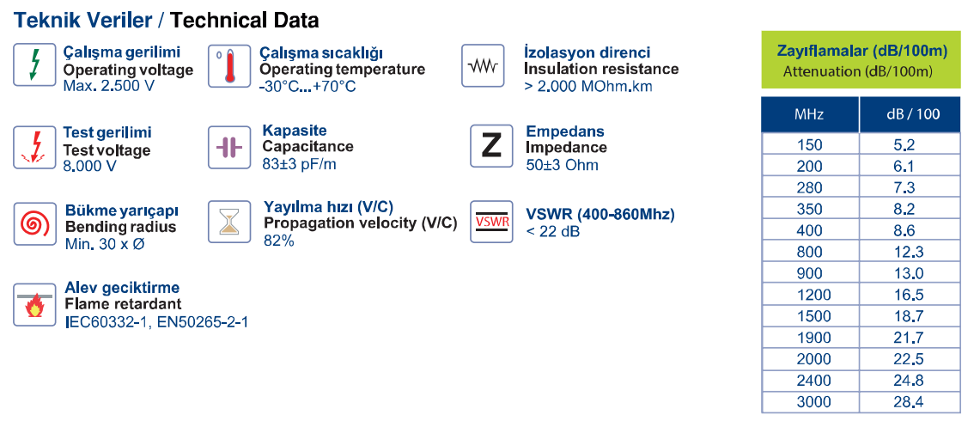Select the dB / 100 column header
980x421 pixels.
910,114
